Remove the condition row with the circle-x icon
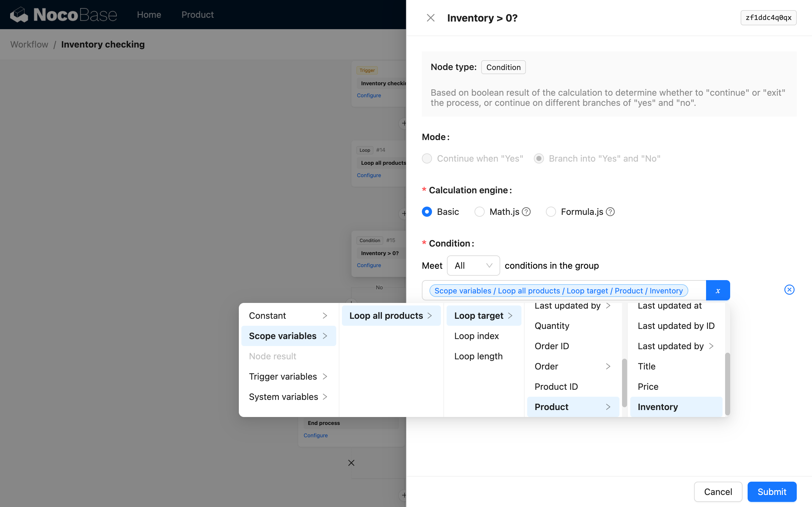Viewport: 812px width, 507px height. (789, 290)
